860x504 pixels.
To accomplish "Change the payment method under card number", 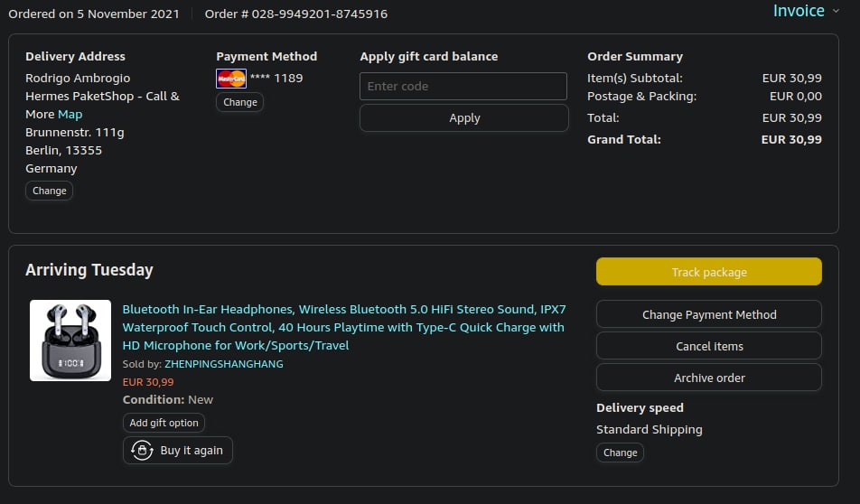I will pyautogui.click(x=240, y=102).
